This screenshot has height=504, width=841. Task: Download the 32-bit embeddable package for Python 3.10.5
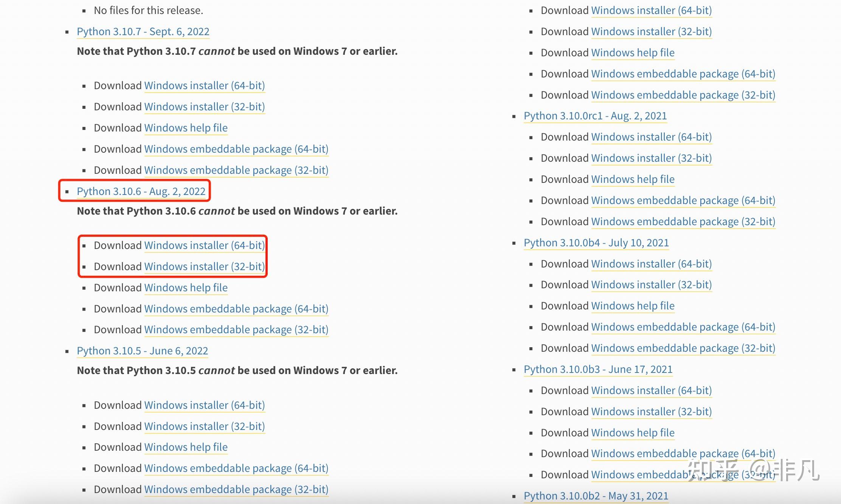[236, 490]
